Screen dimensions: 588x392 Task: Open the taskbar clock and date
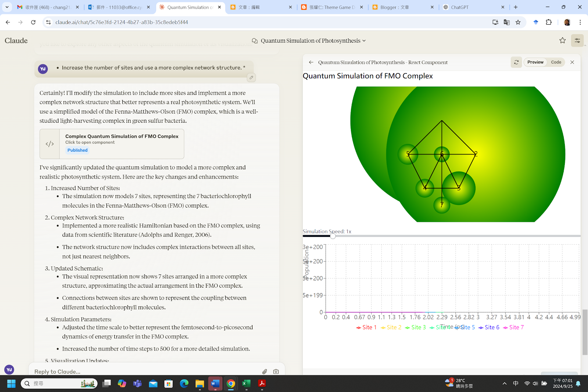click(563, 384)
